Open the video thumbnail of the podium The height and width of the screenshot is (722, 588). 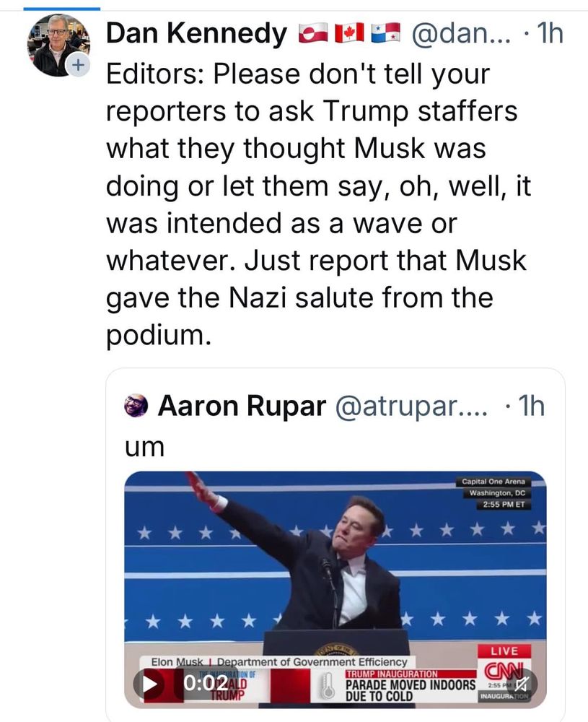[x=335, y=589]
